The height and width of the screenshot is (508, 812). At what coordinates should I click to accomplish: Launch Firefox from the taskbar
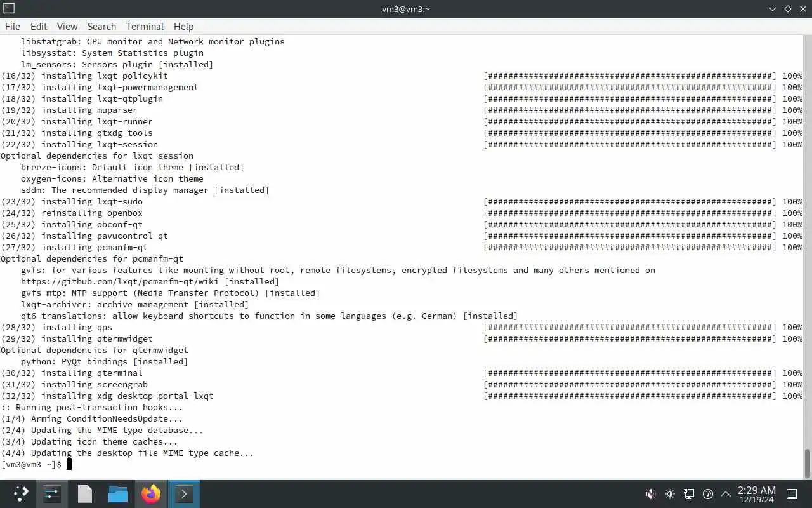pyautogui.click(x=151, y=493)
